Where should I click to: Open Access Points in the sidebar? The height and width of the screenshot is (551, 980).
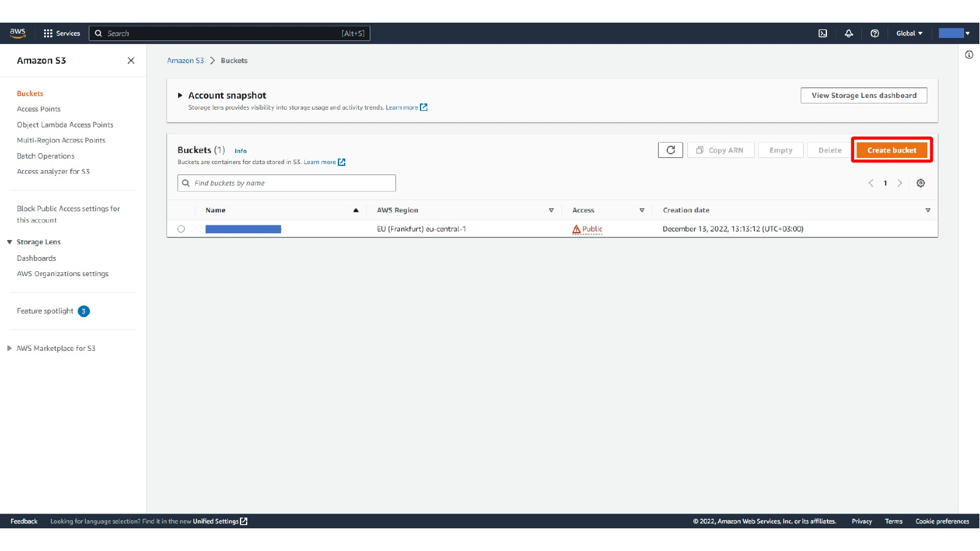pos(39,109)
